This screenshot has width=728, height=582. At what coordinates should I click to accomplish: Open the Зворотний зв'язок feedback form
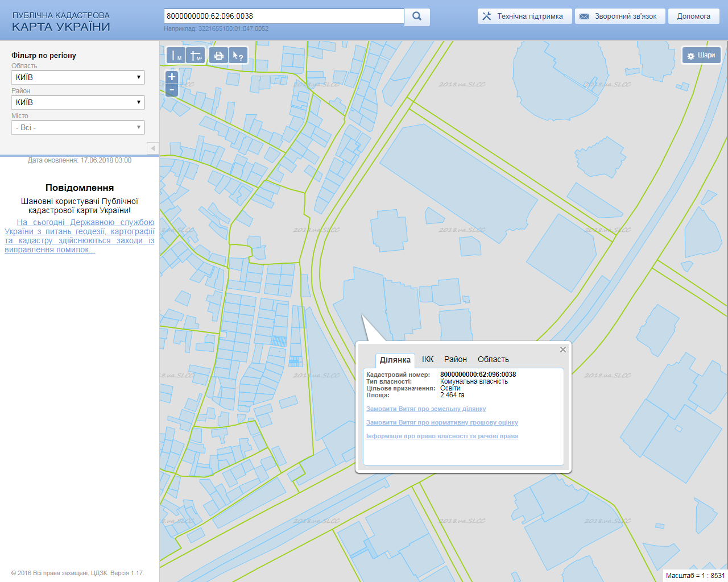(x=619, y=16)
